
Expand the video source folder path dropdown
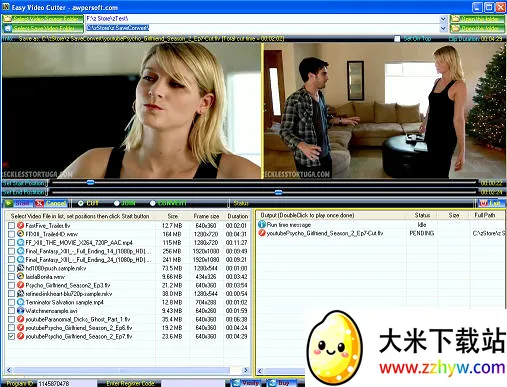pos(443,19)
